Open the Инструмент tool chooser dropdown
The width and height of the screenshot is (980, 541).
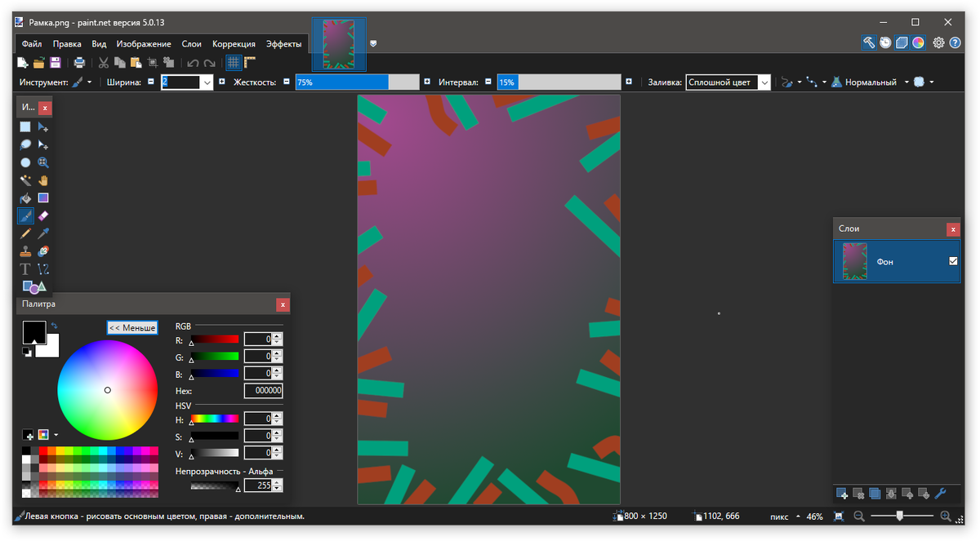click(x=82, y=82)
